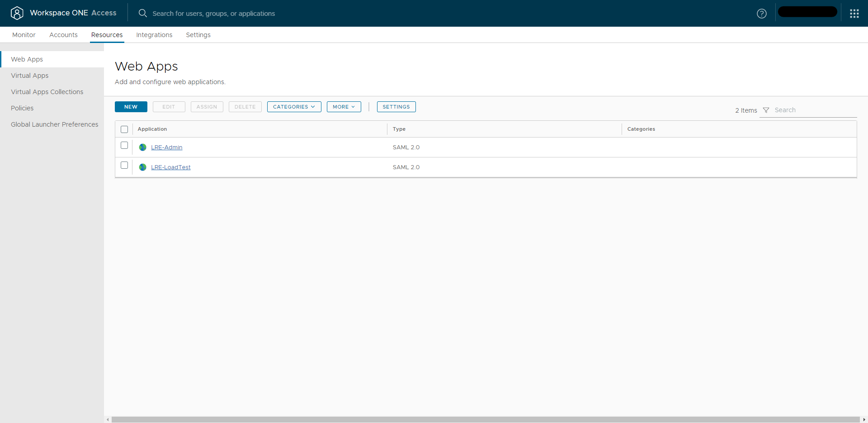Click the LRE-LoadTest application globe icon
The height and width of the screenshot is (423, 868).
coord(142,167)
